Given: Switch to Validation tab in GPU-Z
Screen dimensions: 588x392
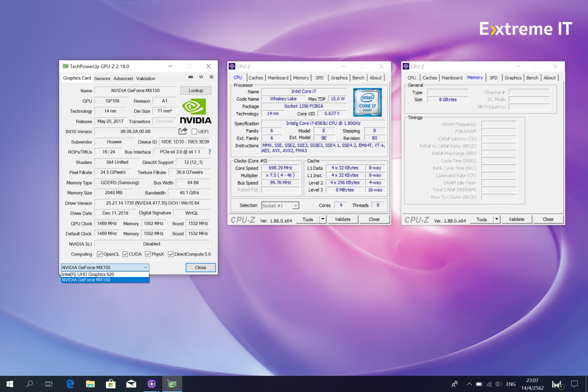Looking at the screenshot, I should (x=145, y=78).
